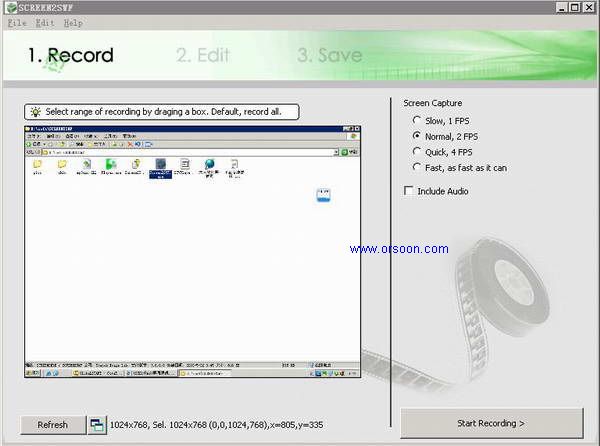Open the Edit menu
This screenshot has height=446, width=600.
(44, 22)
